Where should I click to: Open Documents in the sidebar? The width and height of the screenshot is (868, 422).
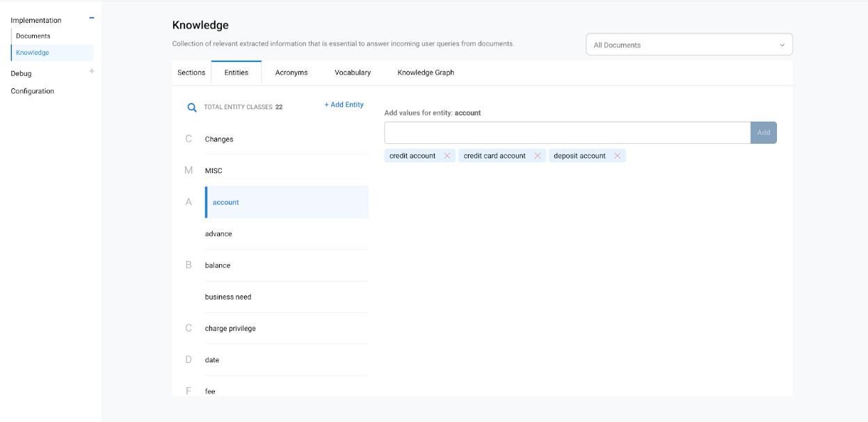click(x=33, y=36)
